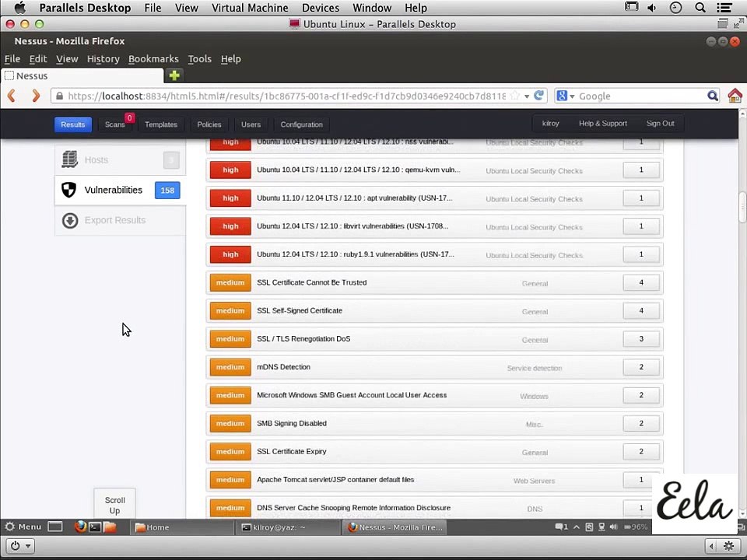Click the Vulnerabilities shield icon
The width and height of the screenshot is (747, 560).
click(x=69, y=190)
